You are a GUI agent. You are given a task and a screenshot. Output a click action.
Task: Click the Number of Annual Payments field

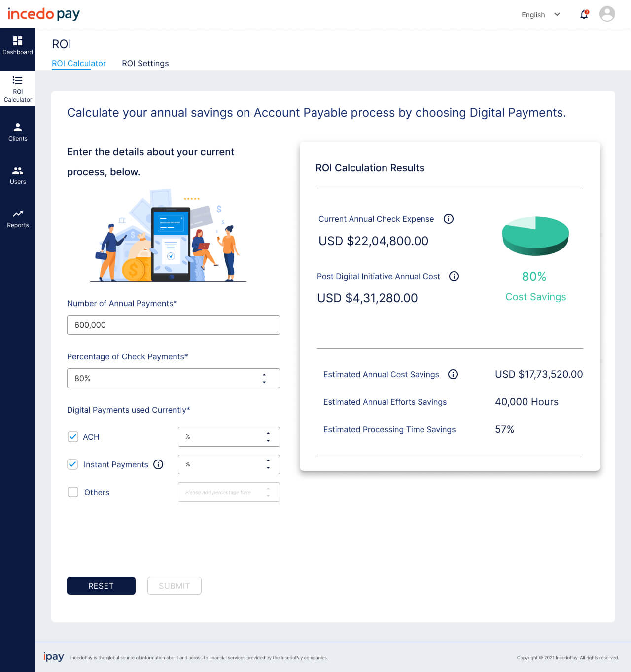[x=173, y=325]
